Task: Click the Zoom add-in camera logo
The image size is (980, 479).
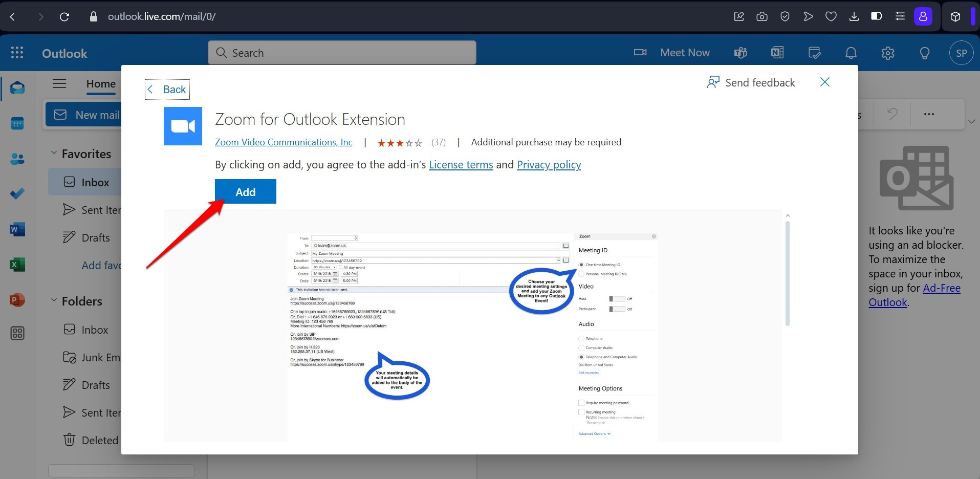Action: pos(183,126)
